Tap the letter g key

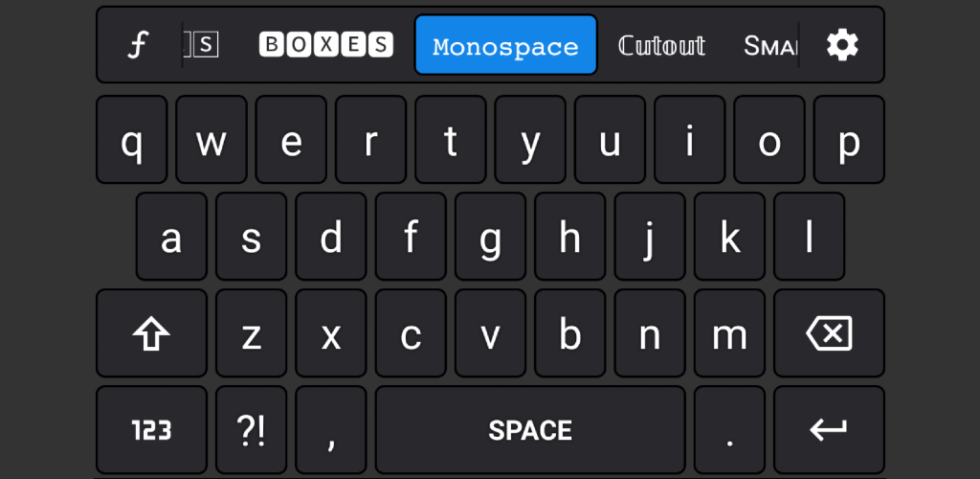tap(490, 237)
